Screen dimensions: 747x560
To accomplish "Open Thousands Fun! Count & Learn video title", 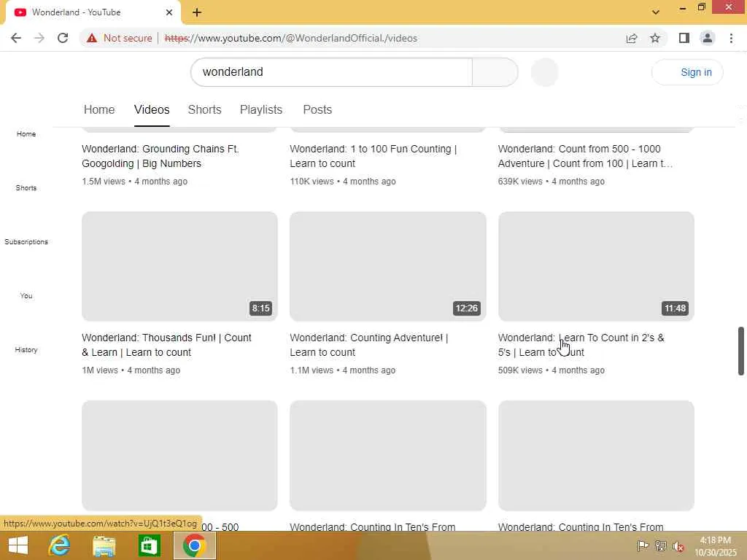I will pos(166,345).
